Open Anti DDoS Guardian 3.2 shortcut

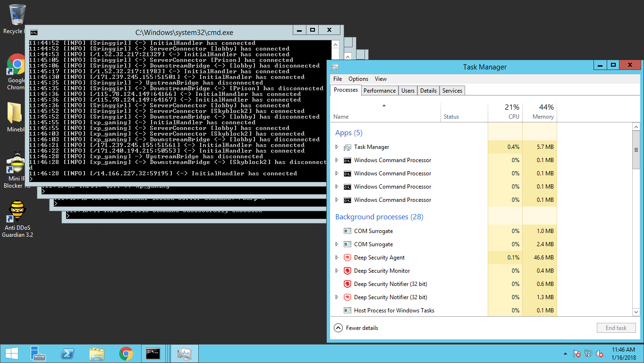click(17, 212)
